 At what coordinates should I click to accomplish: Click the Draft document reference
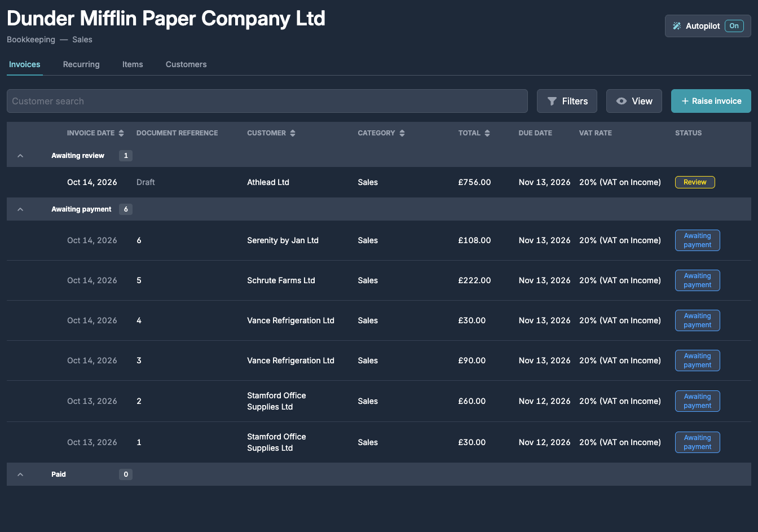tap(146, 182)
